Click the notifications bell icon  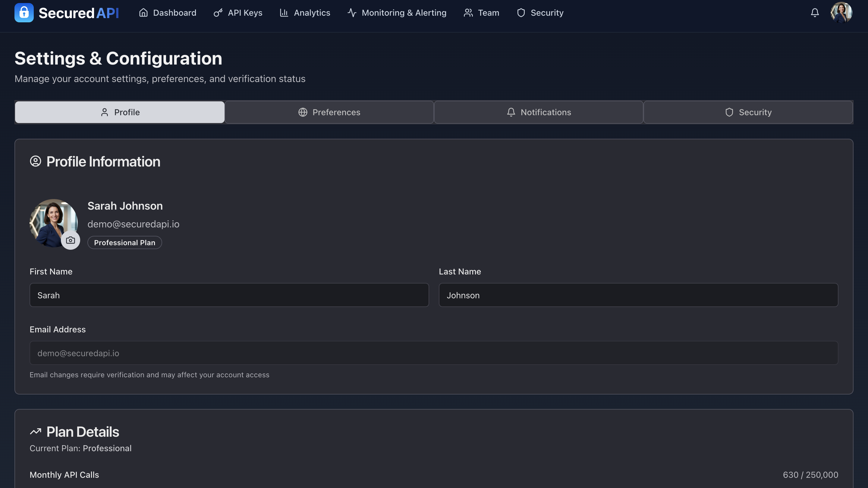[x=815, y=12]
